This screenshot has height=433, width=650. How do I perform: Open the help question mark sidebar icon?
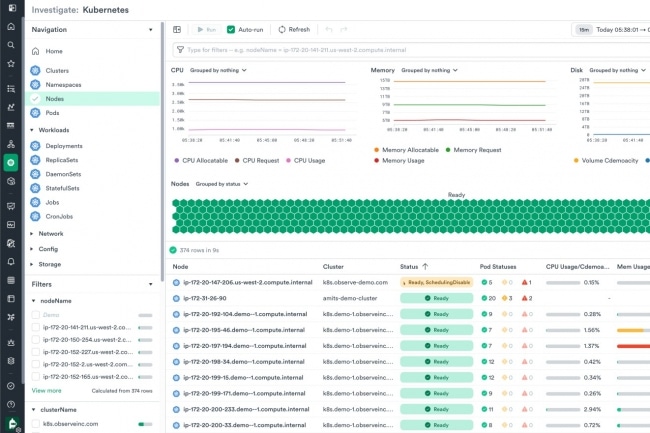tap(11, 404)
